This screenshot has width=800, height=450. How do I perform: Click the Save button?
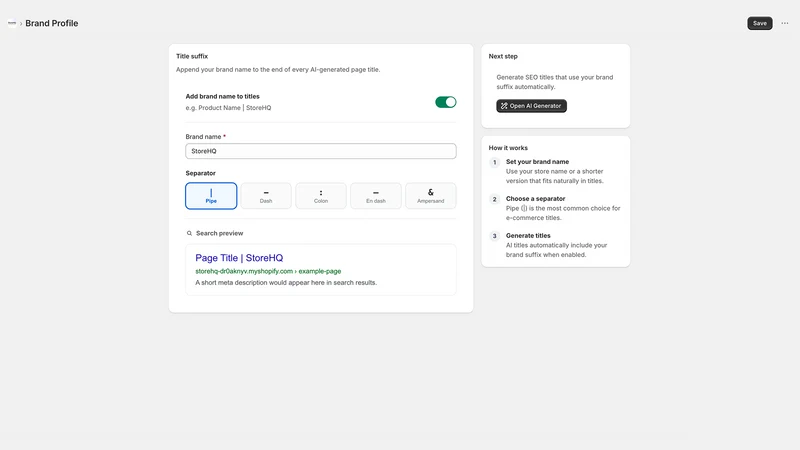(x=760, y=23)
